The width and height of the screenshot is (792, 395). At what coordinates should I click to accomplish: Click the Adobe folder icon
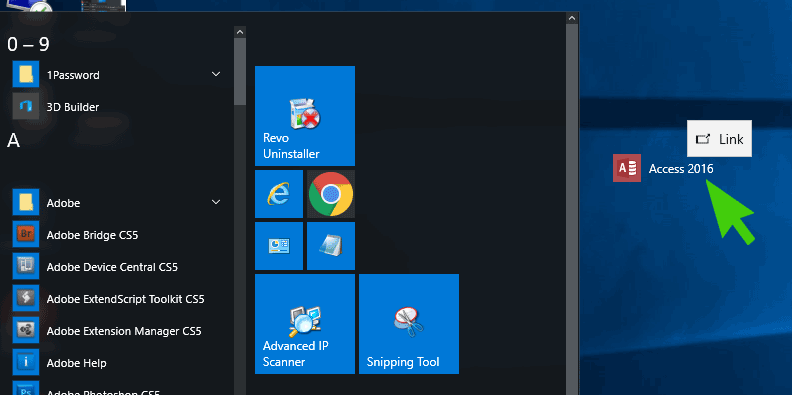[26, 203]
